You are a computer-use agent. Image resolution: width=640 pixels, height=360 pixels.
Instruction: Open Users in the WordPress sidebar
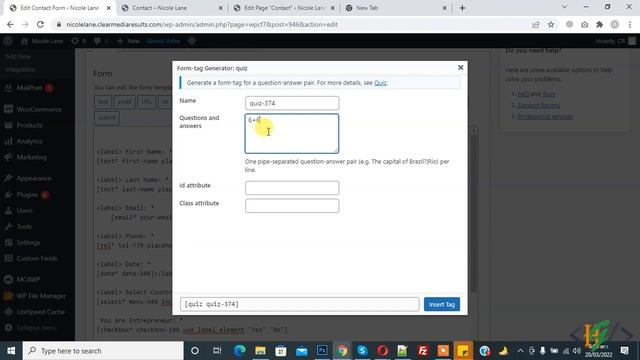point(24,211)
